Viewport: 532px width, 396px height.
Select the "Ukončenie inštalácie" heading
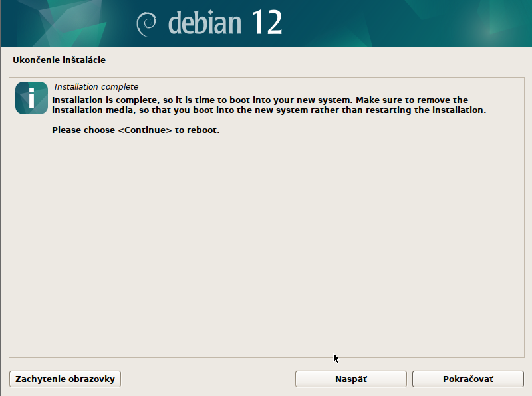click(59, 60)
